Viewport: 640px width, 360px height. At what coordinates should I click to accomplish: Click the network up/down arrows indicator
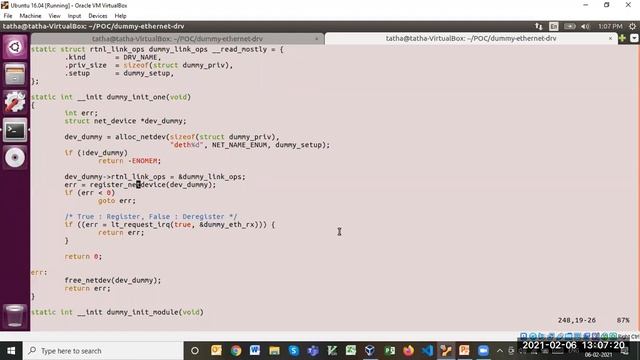[x=539, y=26]
